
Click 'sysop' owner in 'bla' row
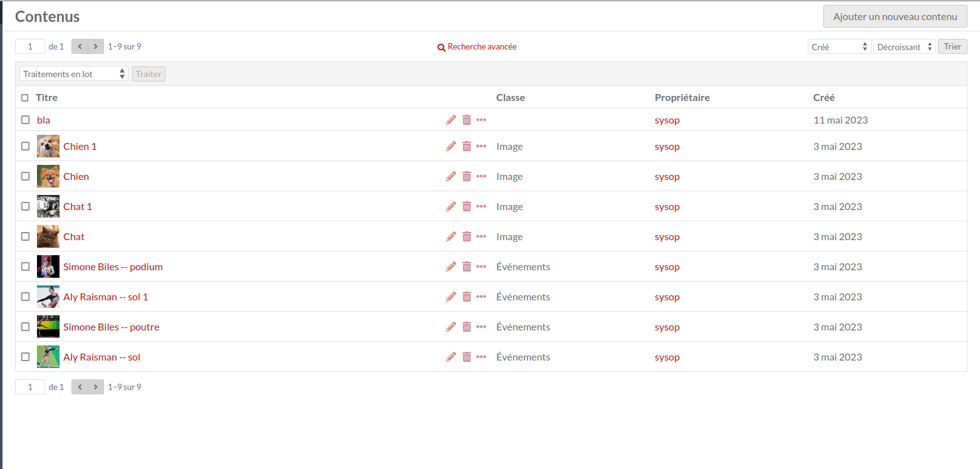pos(667,120)
